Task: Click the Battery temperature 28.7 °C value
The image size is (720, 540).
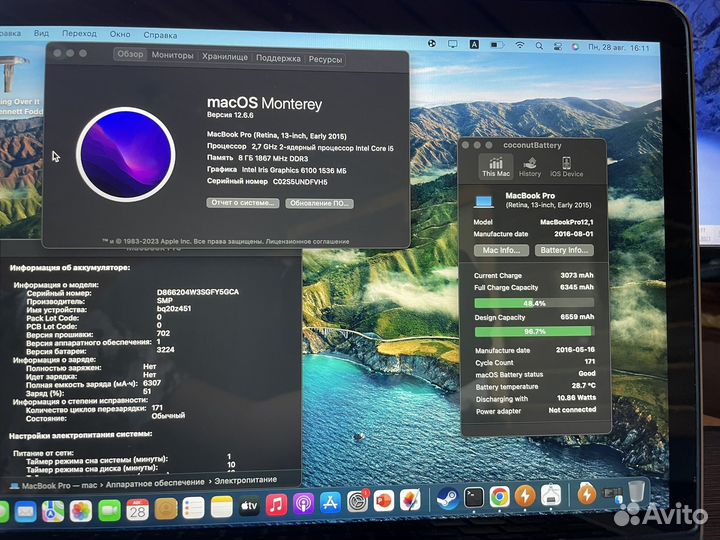Action: coord(583,385)
